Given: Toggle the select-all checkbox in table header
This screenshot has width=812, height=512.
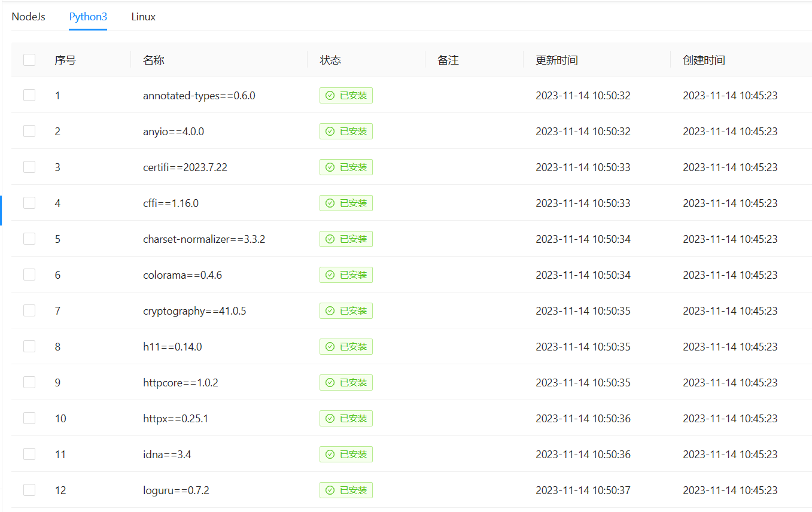Looking at the screenshot, I should (x=29, y=60).
